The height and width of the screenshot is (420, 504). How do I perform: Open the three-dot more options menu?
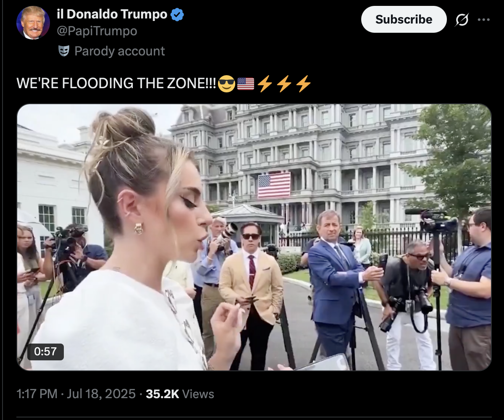[484, 19]
